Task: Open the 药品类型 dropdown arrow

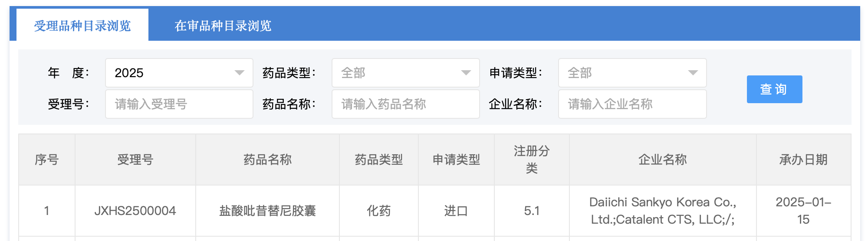Action: point(466,73)
